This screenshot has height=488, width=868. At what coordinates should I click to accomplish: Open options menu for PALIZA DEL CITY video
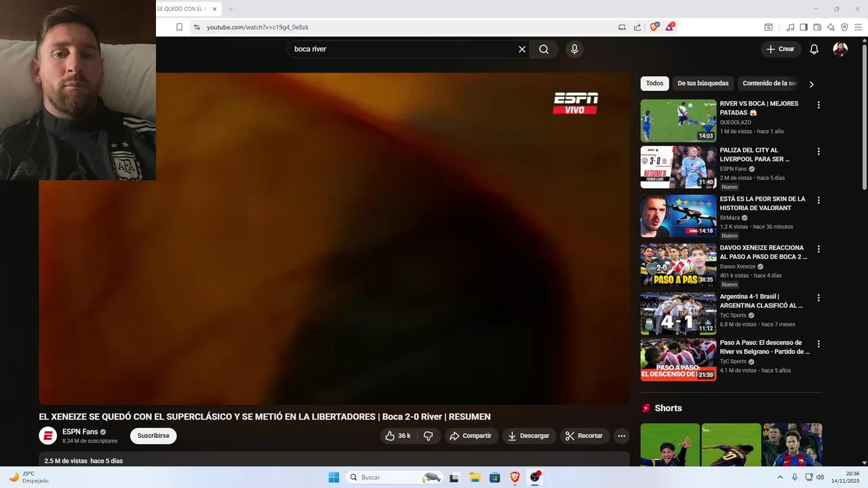click(x=818, y=151)
